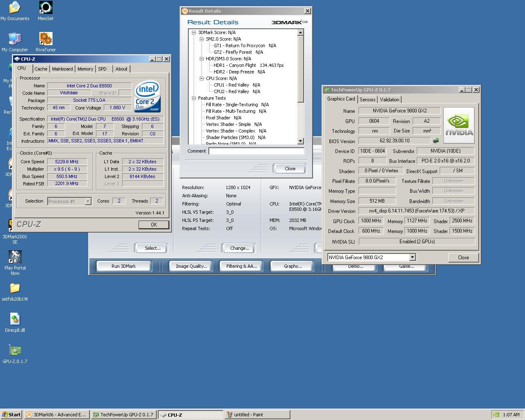Click the NVIDIA SLI Enabled (2 GPUs) field
Viewport: 525px width, 420px height.
(417, 242)
